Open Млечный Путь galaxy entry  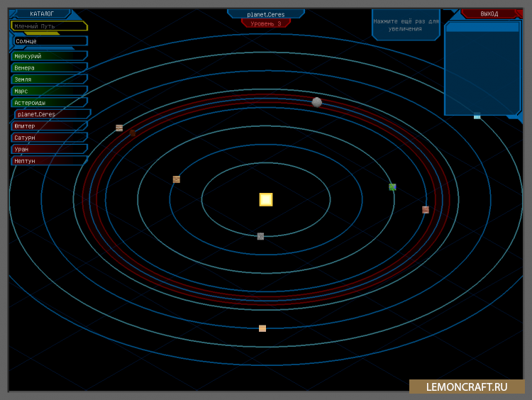tap(48, 26)
